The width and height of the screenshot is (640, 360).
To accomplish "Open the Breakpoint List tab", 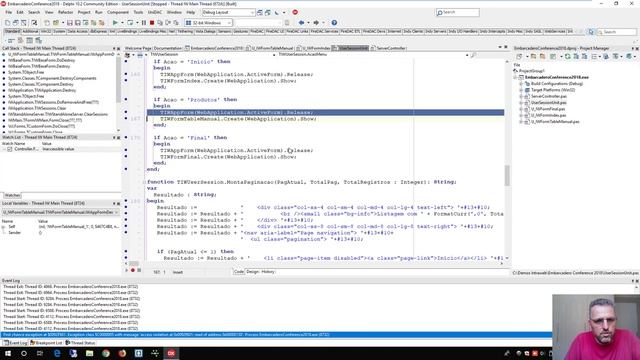I will point(47,343).
